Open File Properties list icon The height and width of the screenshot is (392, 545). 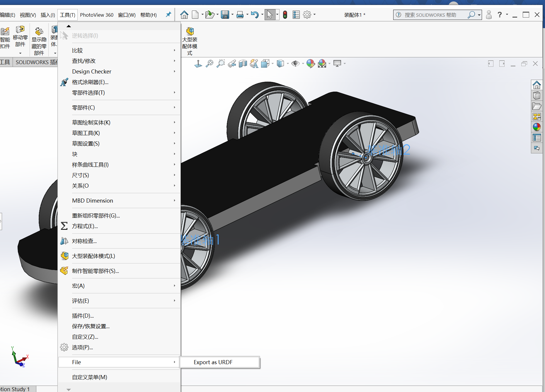coord(296,15)
